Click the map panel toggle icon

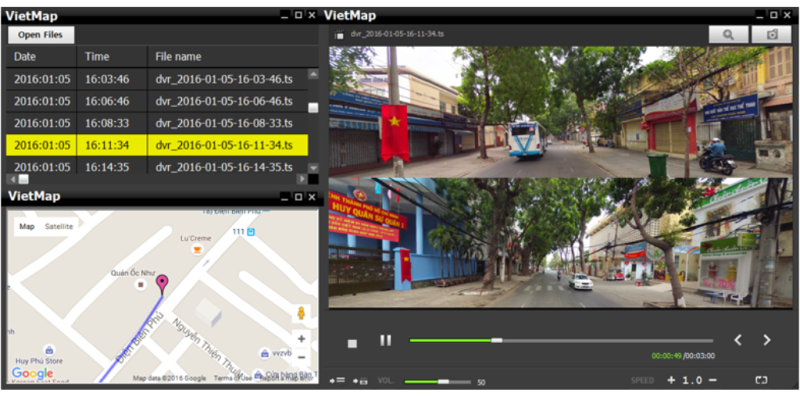[361, 381]
